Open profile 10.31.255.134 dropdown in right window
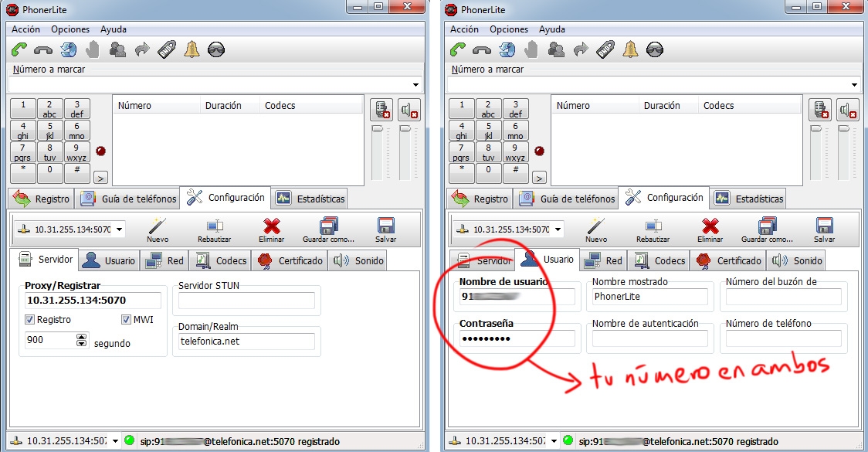This screenshot has height=452, width=868. (558, 229)
